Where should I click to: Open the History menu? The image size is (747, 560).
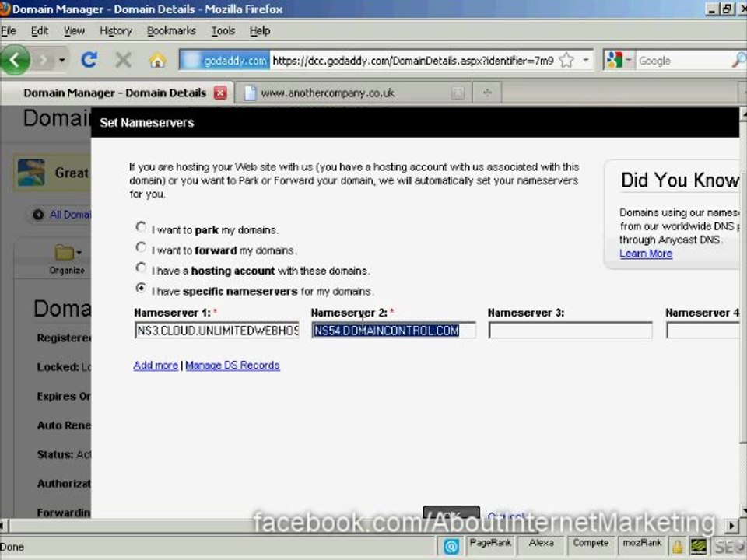point(116,31)
